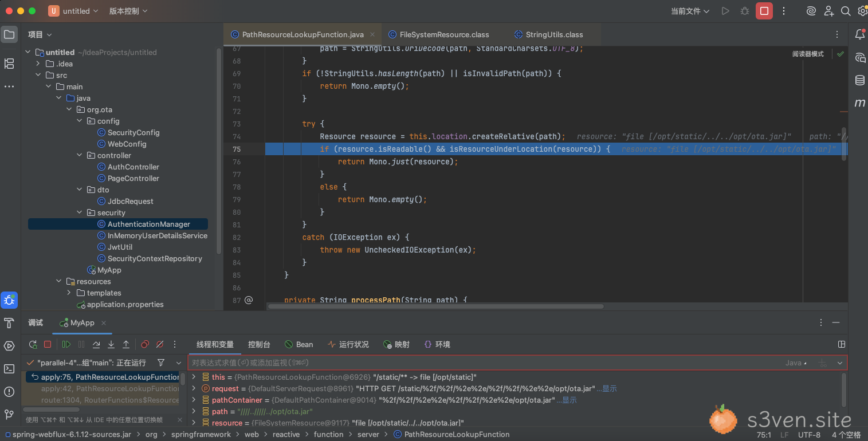
Task: Toggle mute breakpoints icon
Action: pos(160,344)
